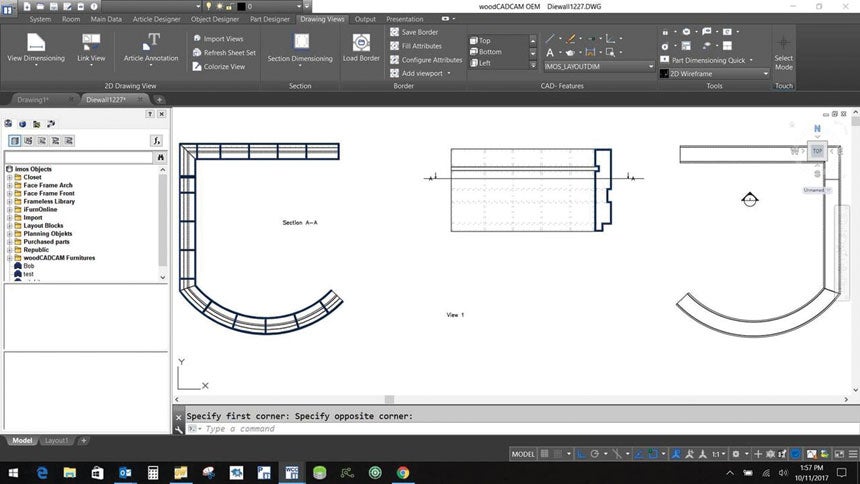Click the command line wrench customize icon

178,430
